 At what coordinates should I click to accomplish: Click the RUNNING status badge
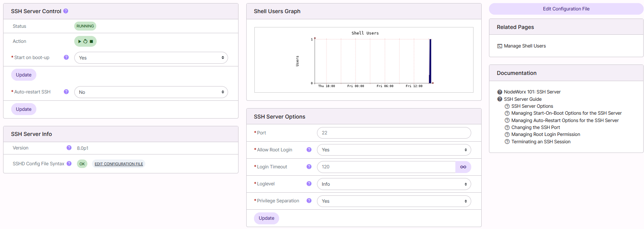85,26
